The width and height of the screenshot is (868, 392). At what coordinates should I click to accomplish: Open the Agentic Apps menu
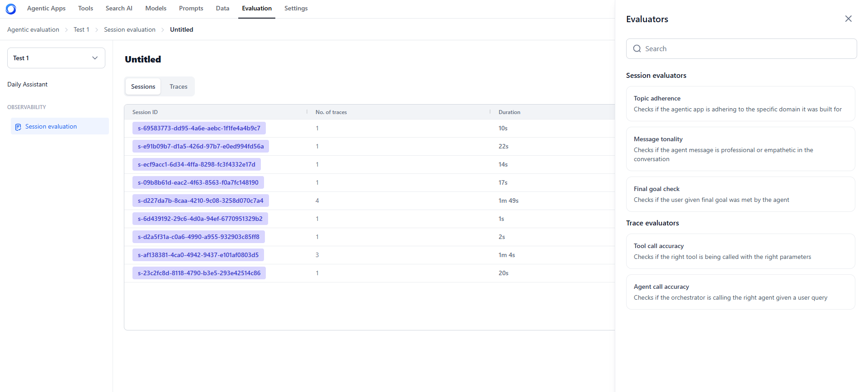(x=46, y=8)
